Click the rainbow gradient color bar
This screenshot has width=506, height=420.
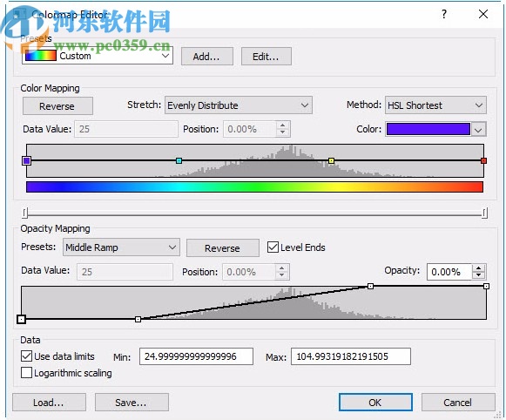tap(254, 186)
